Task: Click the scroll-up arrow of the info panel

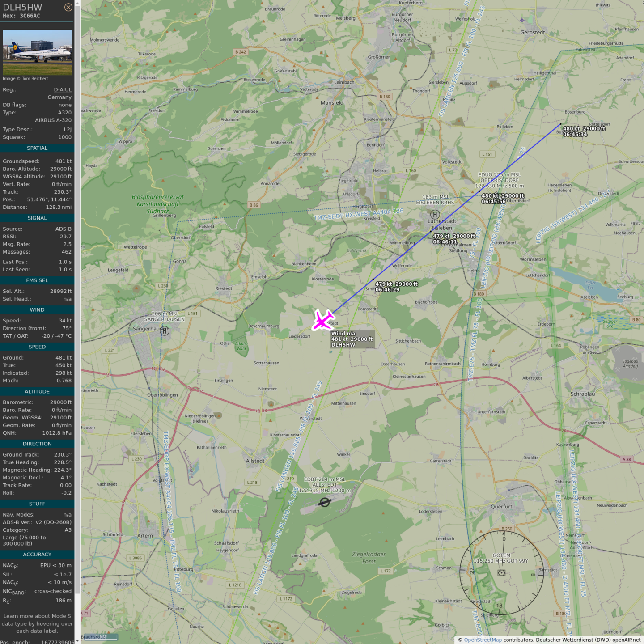Action: [x=77, y=3]
